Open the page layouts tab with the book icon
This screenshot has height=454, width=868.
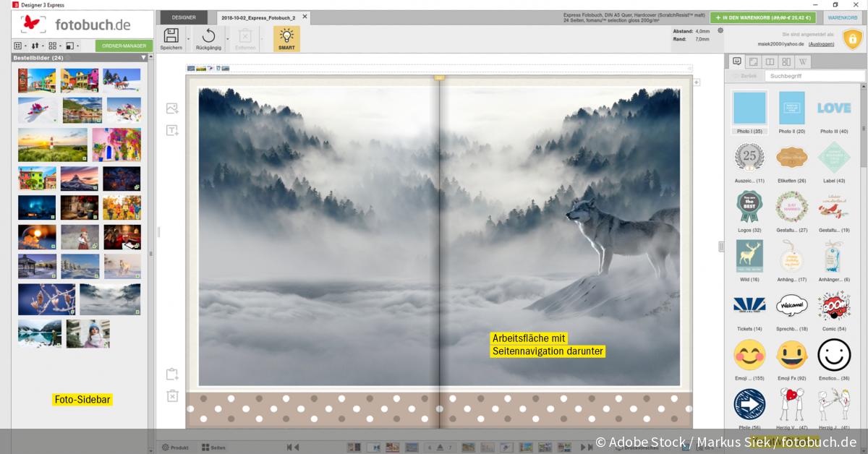(770, 61)
